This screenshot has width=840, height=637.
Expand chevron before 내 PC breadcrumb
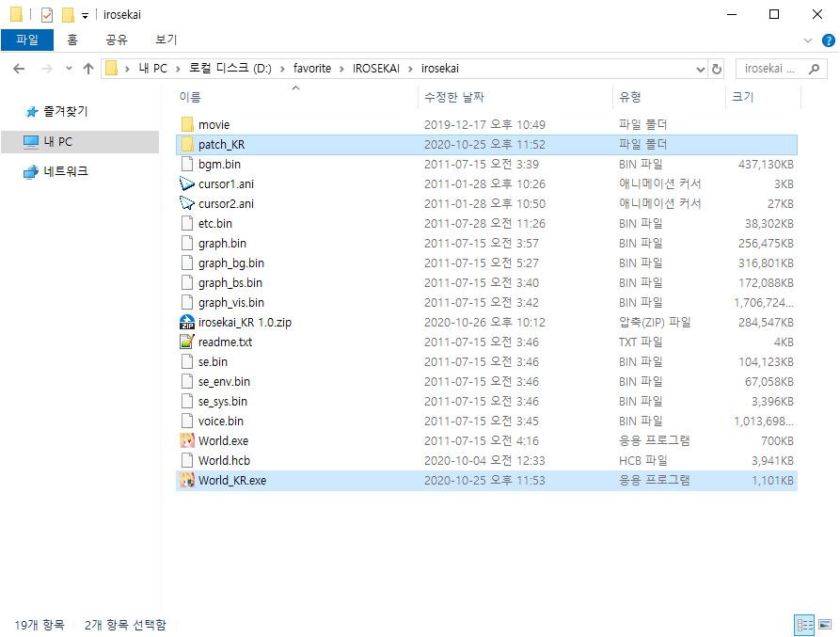pyautogui.click(x=127, y=69)
